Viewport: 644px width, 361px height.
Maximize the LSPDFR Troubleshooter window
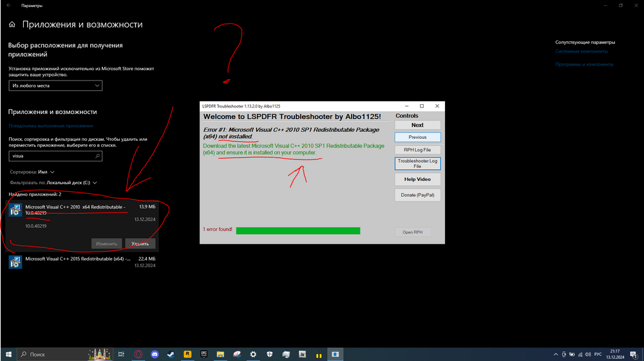421,106
